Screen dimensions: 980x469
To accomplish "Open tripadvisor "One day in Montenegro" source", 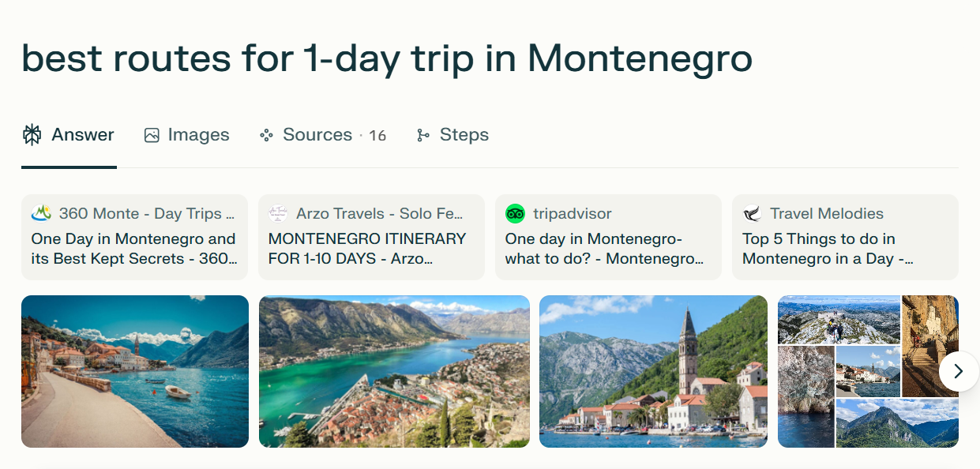I will [x=608, y=248].
